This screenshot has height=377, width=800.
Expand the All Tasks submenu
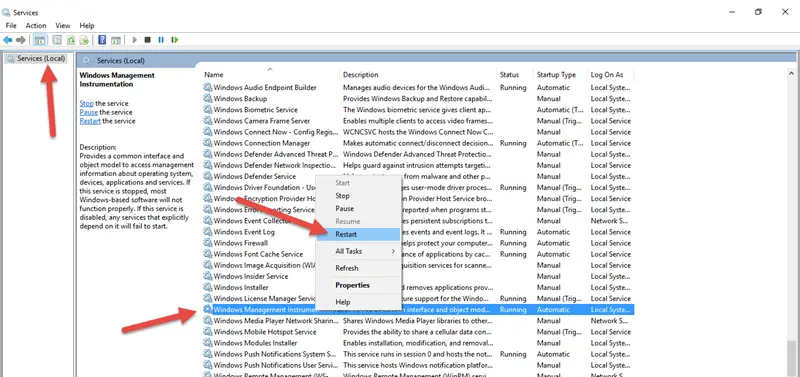[x=358, y=251]
